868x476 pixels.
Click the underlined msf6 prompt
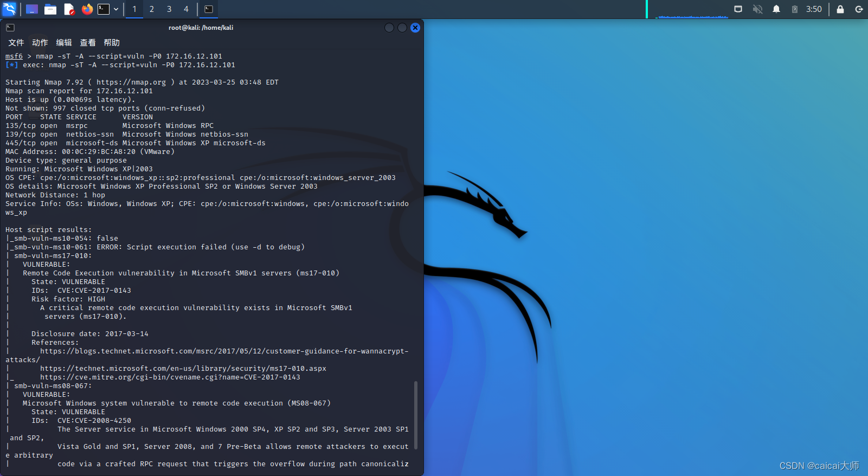(x=14, y=56)
